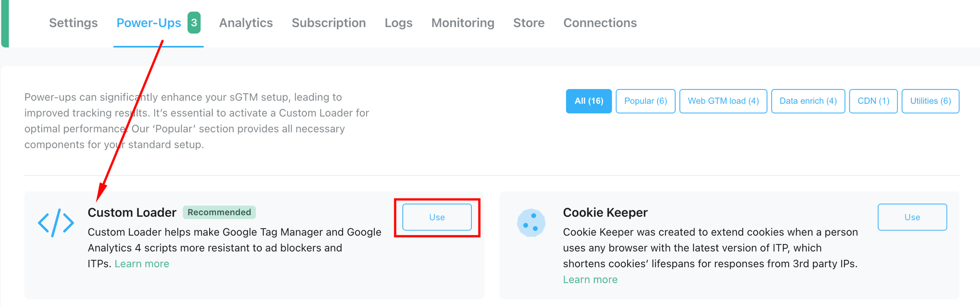Click the Cookie Keeper cookie icon
This screenshot has height=307, width=980.
tap(531, 223)
